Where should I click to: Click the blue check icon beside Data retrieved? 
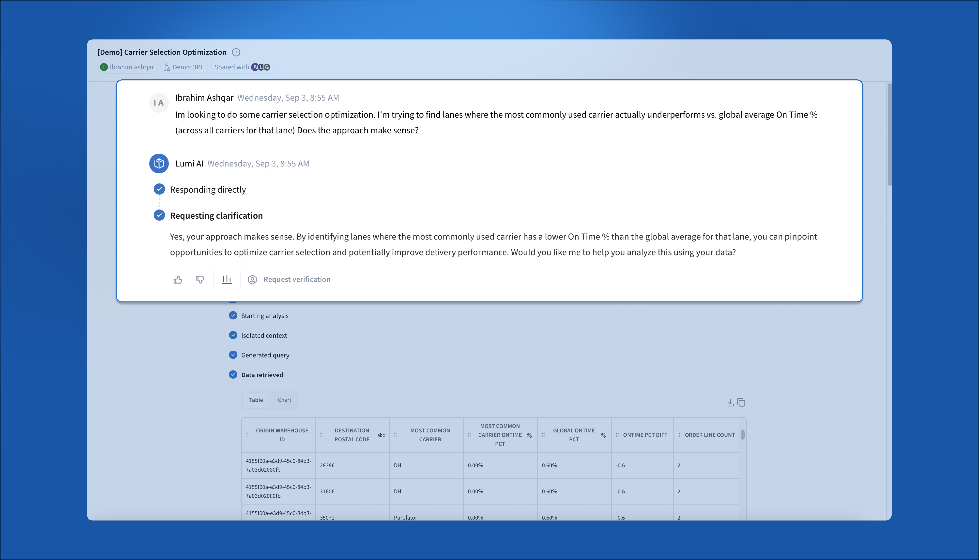(x=233, y=375)
